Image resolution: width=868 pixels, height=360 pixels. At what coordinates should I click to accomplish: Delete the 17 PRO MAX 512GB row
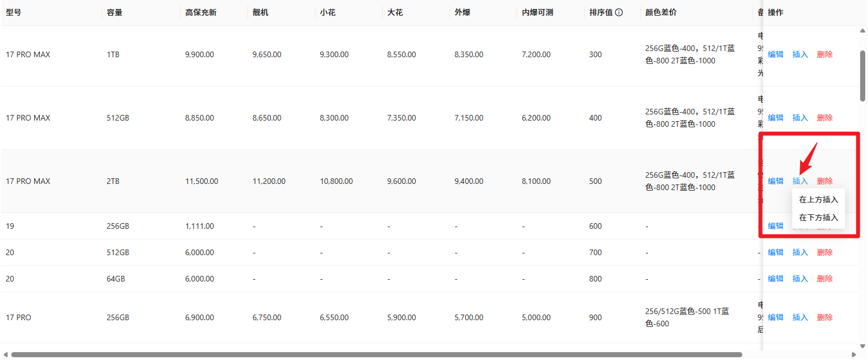pyautogui.click(x=825, y=118)
